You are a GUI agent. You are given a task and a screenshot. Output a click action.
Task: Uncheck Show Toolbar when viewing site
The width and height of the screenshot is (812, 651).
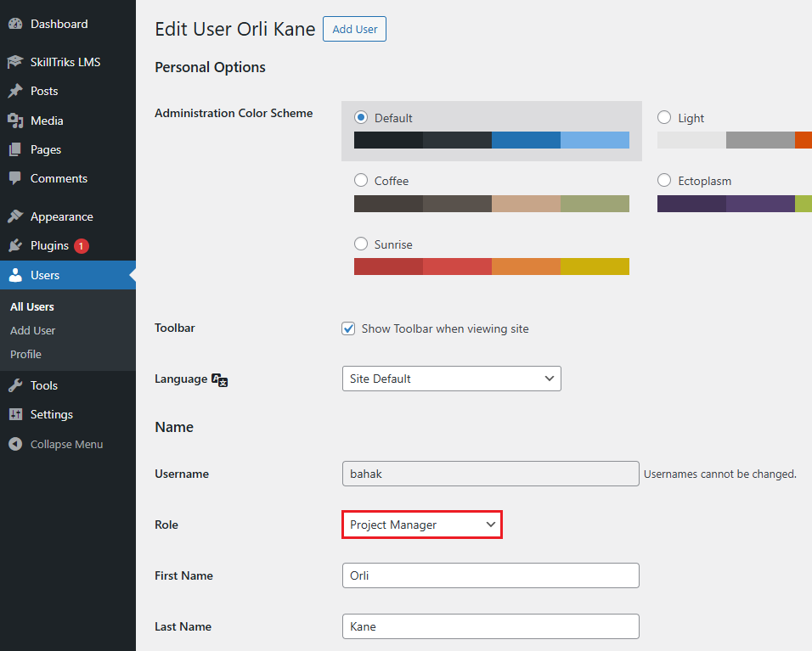click(x=348, y=328)
